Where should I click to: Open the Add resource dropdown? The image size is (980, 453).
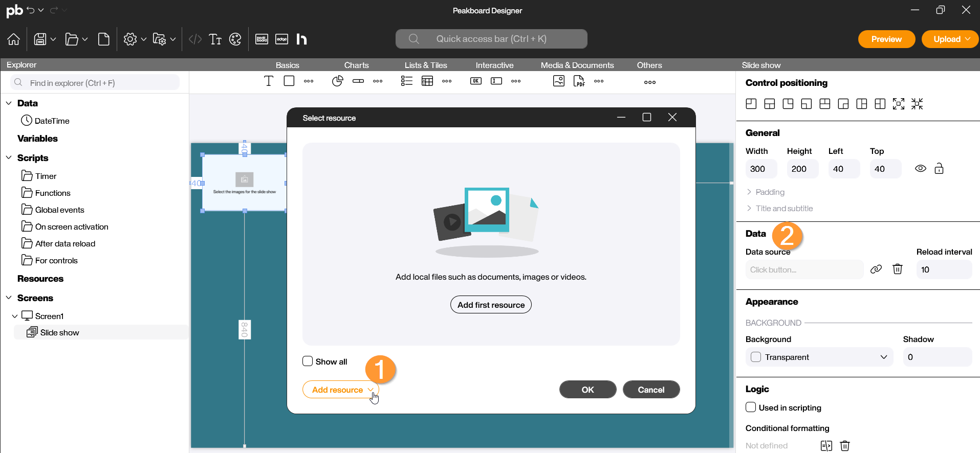click(341, 390)
